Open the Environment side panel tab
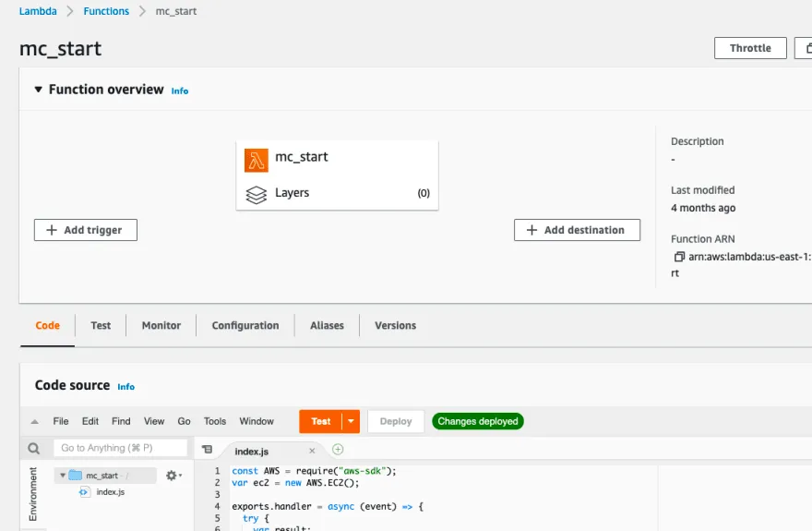Screen dimensions: 812x531 click(x=33, y=494)
